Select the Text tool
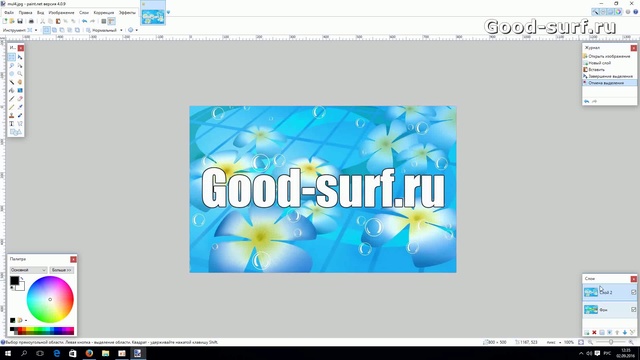 tap(12, 124)
